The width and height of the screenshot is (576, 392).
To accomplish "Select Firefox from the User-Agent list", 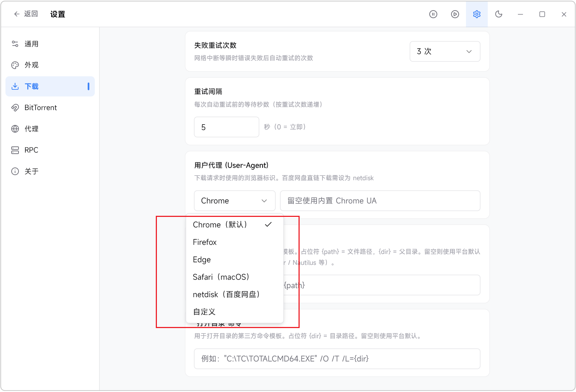I will (x=235, y=242).
